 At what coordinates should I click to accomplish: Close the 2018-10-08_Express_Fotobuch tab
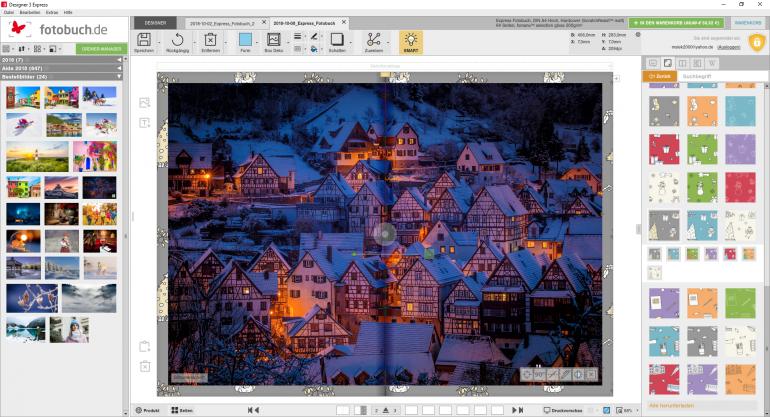pos(344,23)
